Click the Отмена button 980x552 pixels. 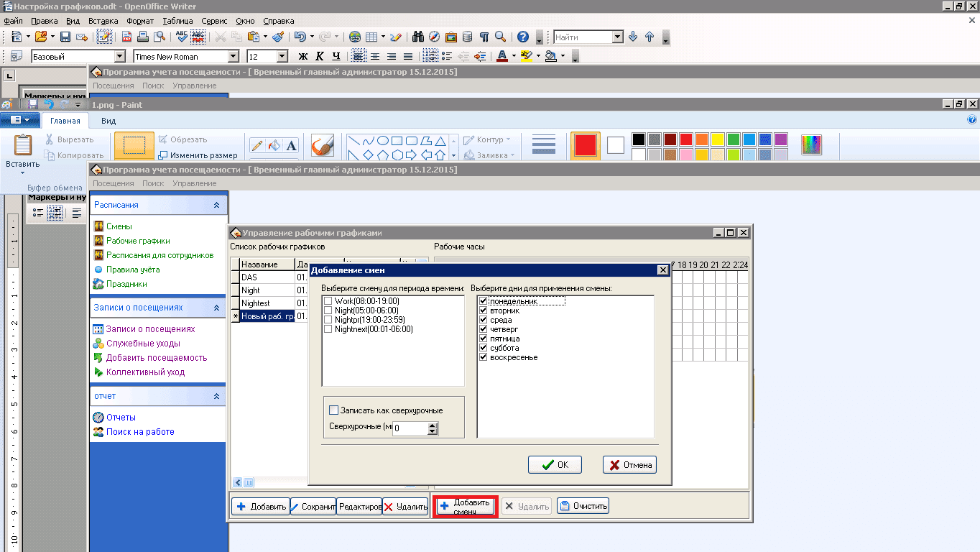click(629, 465)
